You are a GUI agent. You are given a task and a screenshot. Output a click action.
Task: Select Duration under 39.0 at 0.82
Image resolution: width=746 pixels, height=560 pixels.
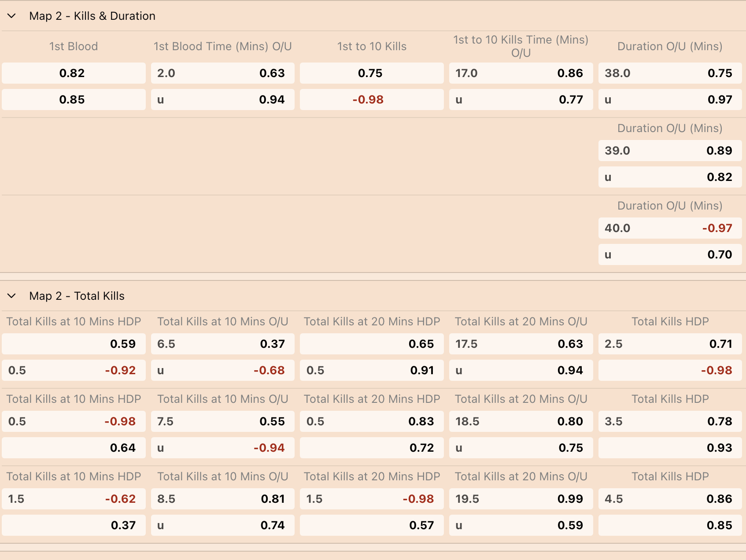pyautogui.click(x=669, y=177)
